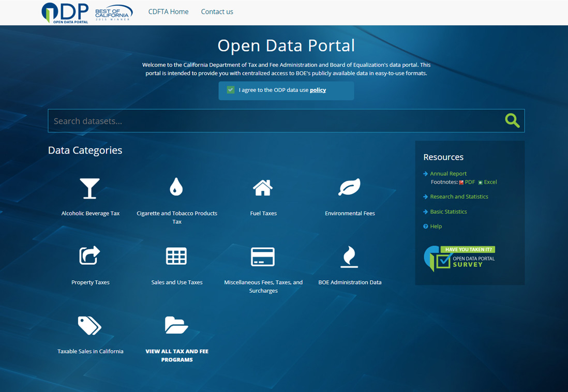
Task: Click the arrow icon beside Annual Report
Action: click(x=426, y=174)
